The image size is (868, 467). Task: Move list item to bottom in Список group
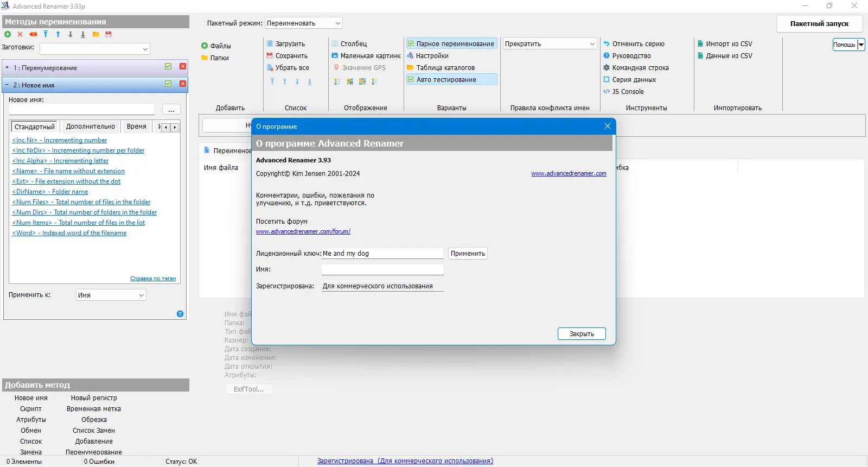coord(310,81)
